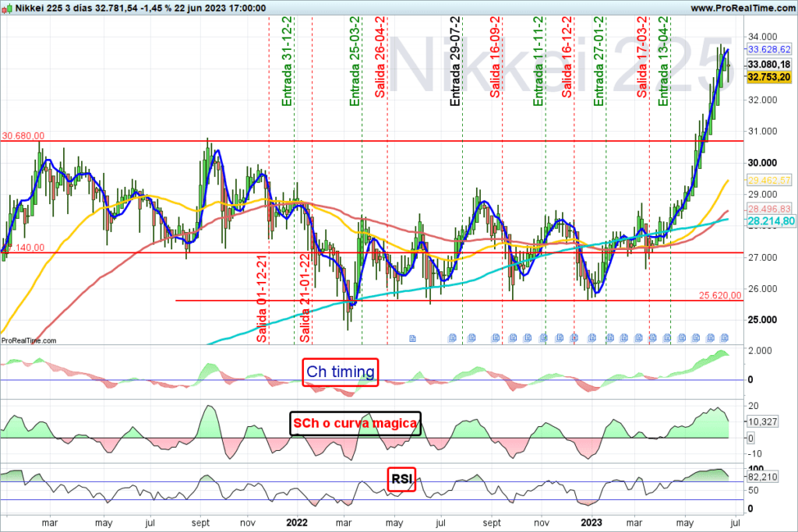Select the 'Salida 16-12-2' vertical label
Image resolution: width=798 pixels, height=532 pixels.
point(567,57)
